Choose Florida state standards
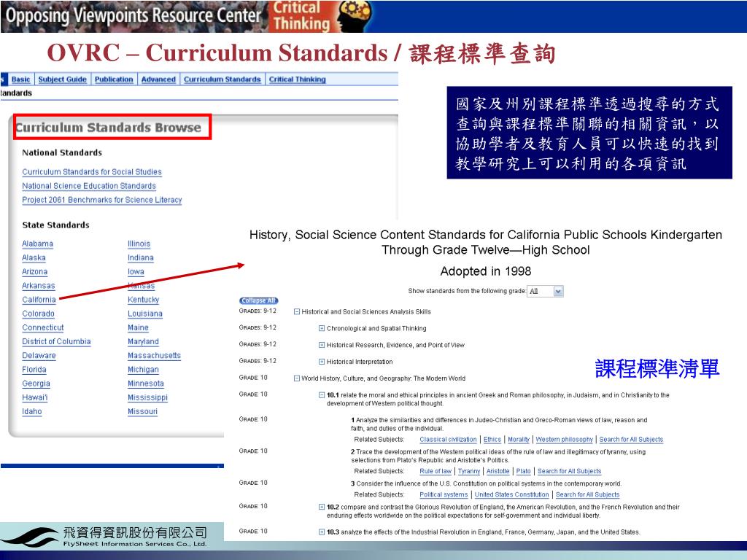This screenshot has width=747, height=560. (34, 370)
